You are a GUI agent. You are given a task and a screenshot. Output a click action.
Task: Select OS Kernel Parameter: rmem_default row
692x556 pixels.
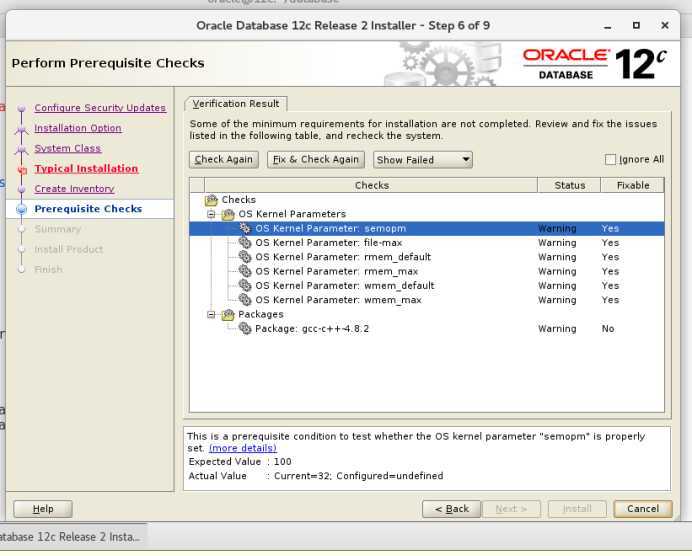click(x=427, y=256)
